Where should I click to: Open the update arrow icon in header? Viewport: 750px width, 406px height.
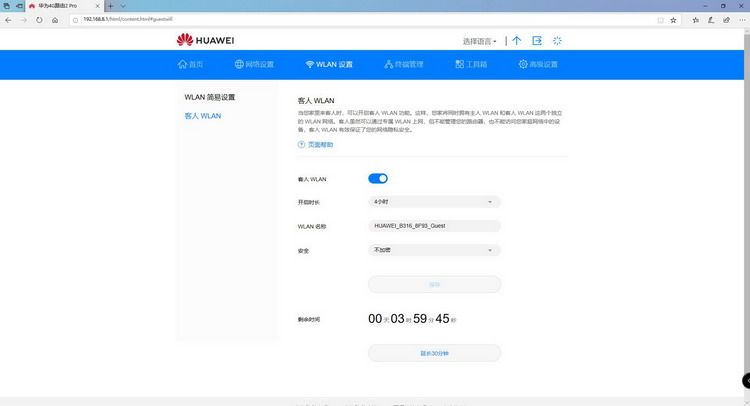[x=517, y=41]
